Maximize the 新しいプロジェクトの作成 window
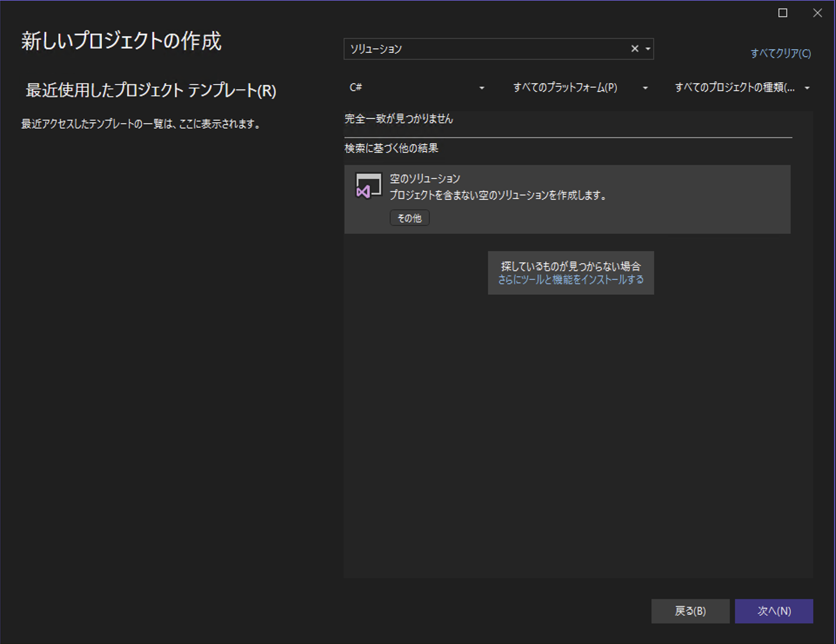The height and width of the screenshot is (644, 836). (782, 13)
